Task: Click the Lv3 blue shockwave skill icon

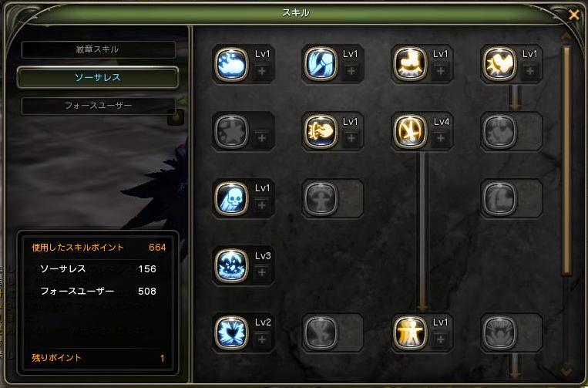Action: pos(231,265)
